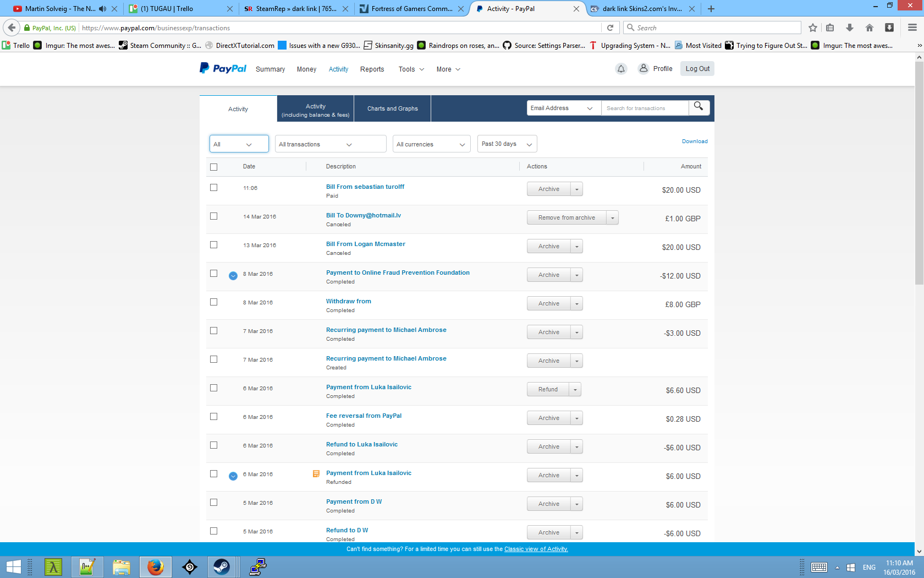Reload the page with the refresh icon
Viewport: 924px width, 578px height.
610,28
